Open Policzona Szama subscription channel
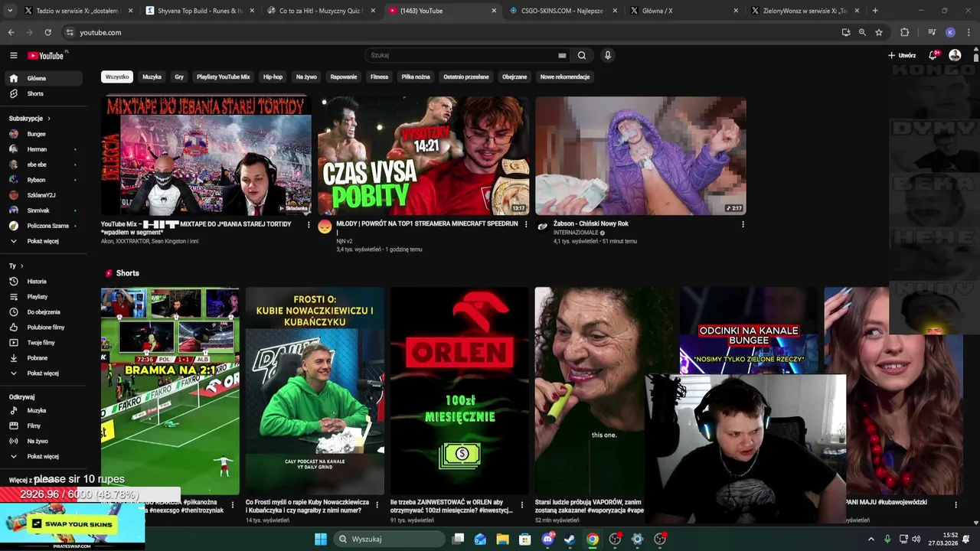Viewport: 980px width, 551px height. [x=43, y=226]
